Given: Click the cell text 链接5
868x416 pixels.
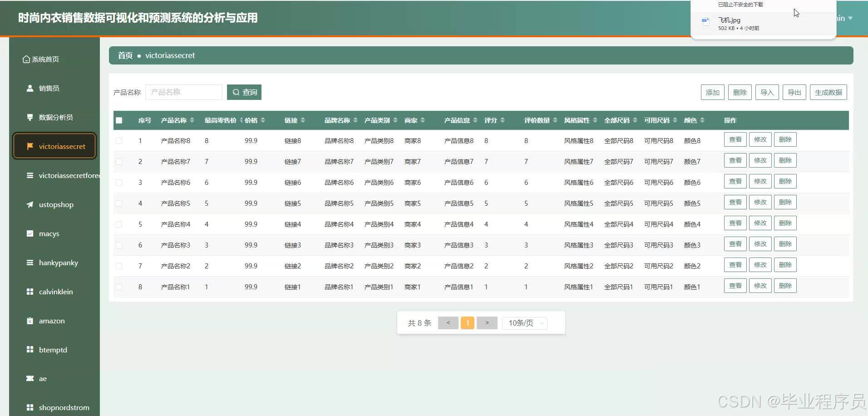Looking at the screenshot, I should coord(293,203).
